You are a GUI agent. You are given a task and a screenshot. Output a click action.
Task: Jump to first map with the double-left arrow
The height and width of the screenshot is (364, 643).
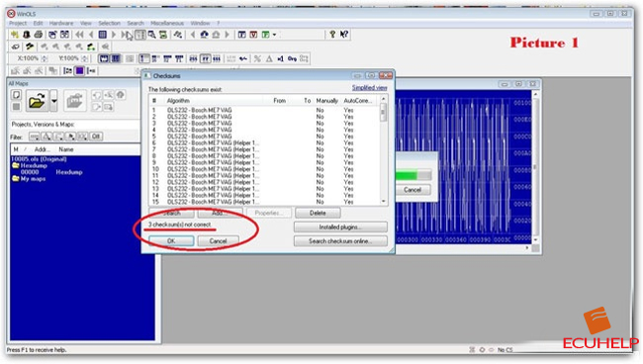tap(79, 35)
